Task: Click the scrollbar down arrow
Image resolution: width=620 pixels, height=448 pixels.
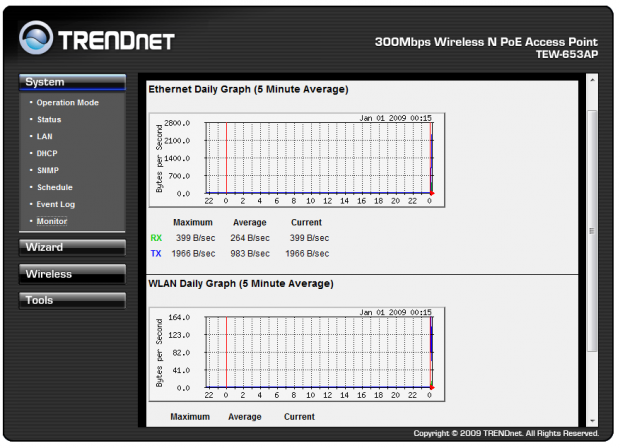Action: tap(592, 421)
